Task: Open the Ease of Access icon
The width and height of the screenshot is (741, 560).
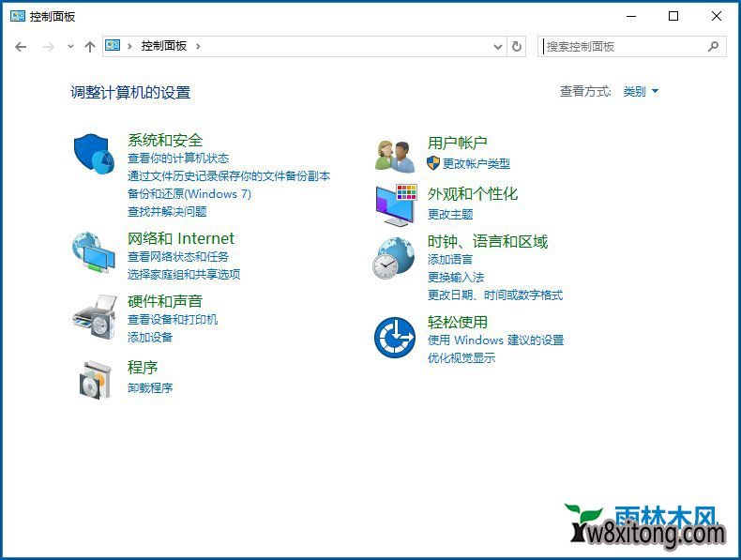Action: (x=395, y=337)
